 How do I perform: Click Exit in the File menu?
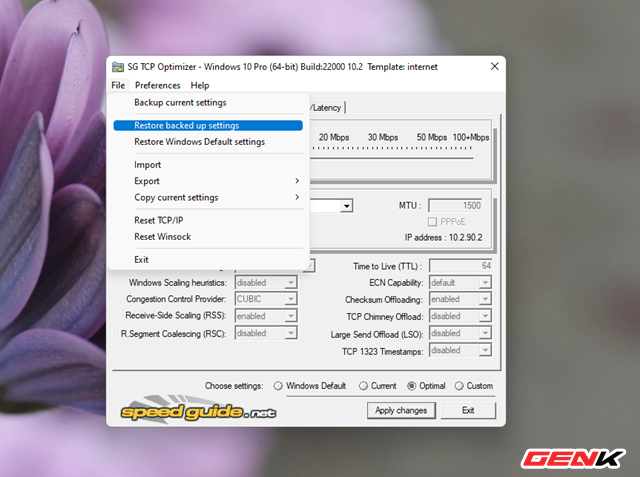(x=208, y=260)
